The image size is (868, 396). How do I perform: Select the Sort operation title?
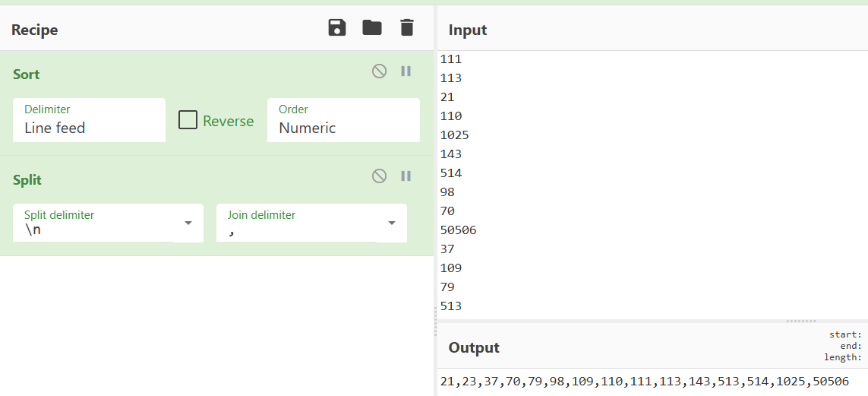pos(26,74)
